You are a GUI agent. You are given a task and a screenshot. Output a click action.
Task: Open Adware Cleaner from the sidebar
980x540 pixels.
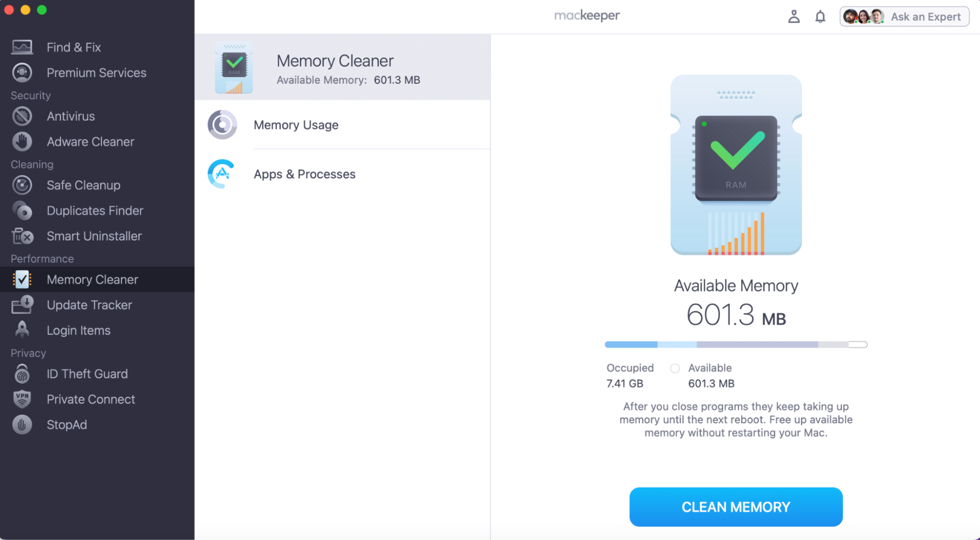[x=22, y=142]
